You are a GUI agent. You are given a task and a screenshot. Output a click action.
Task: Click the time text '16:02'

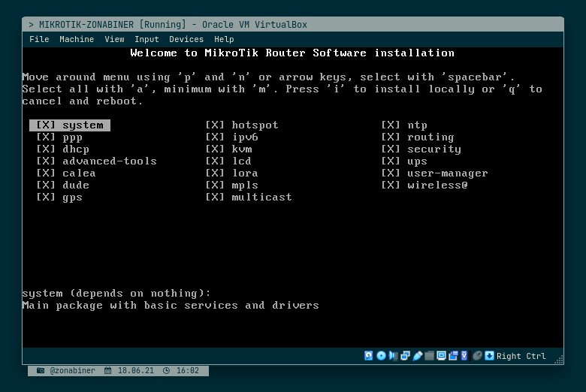coord(188,371)
